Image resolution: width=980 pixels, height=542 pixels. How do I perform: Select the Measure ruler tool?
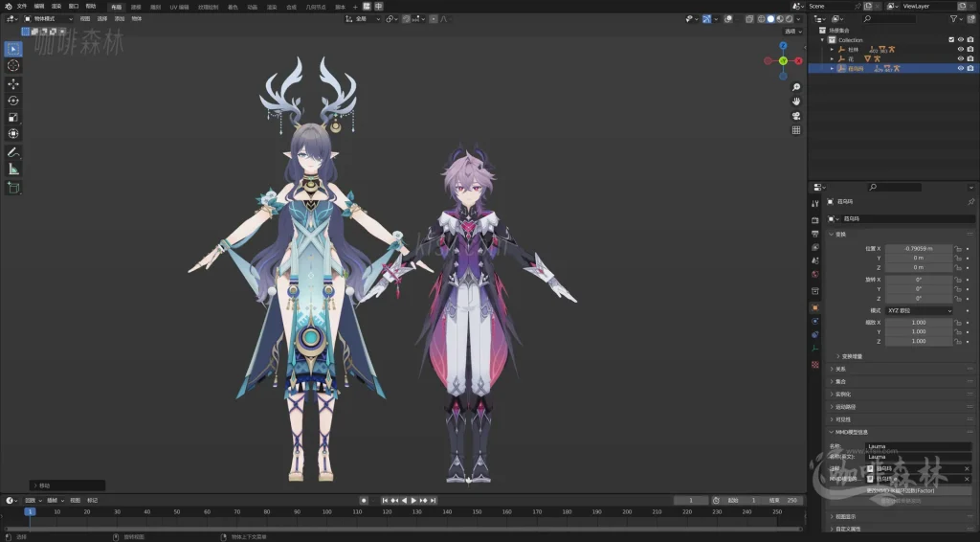13,169
